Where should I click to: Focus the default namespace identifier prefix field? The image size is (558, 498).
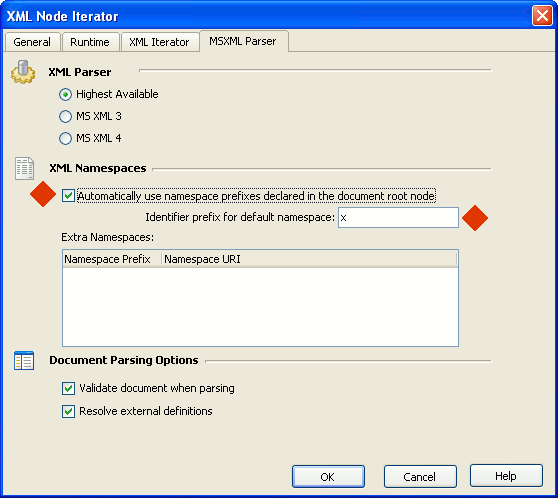[x=398, y=217]
